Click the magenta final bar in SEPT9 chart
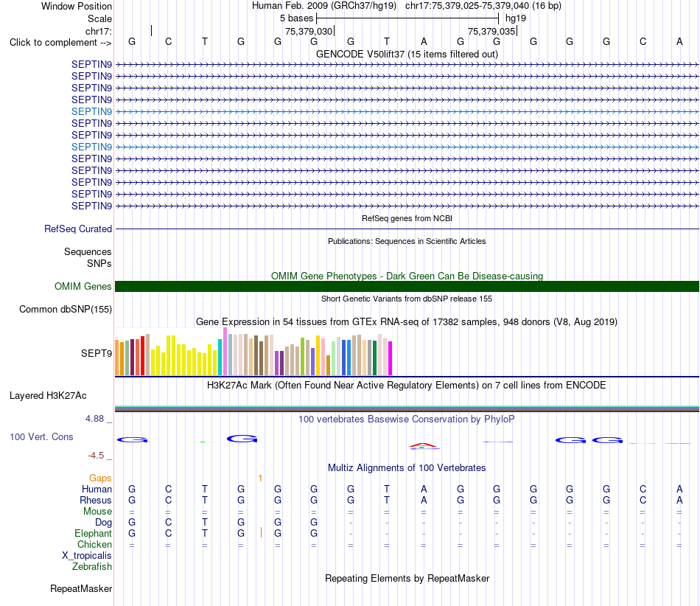This screenshot has height=606, width=700. (x=391, y=358)
